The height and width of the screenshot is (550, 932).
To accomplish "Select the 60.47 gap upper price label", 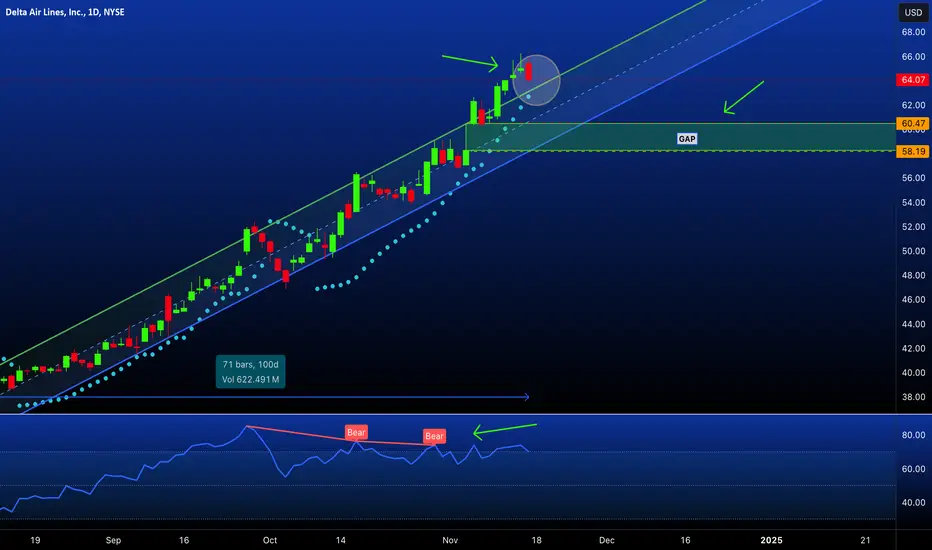I will [x=912, y=124].
